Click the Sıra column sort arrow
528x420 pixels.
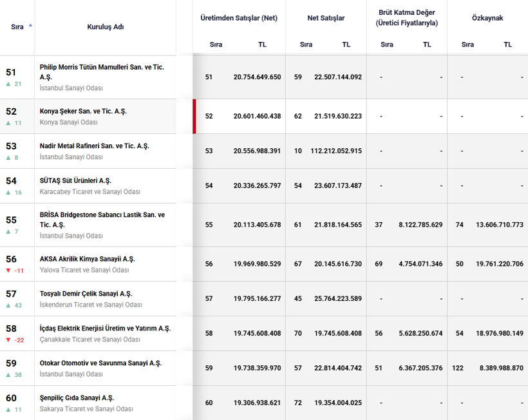tap(31, 25)
